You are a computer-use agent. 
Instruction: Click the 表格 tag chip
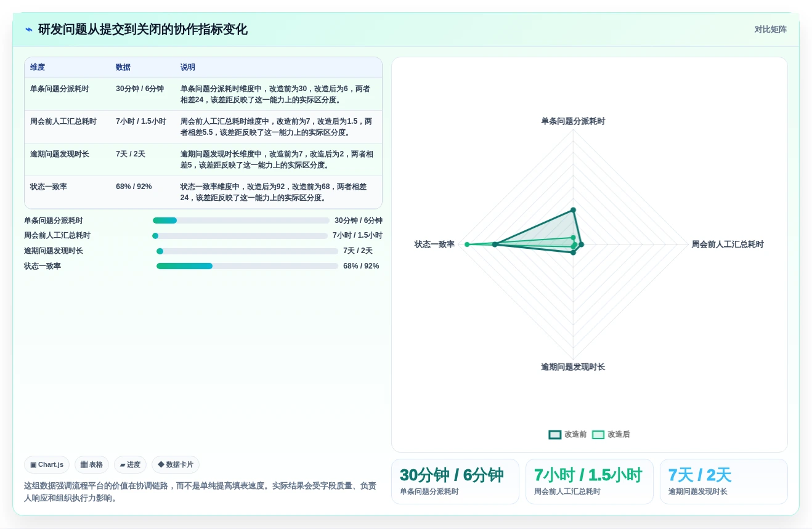point(92,465)
